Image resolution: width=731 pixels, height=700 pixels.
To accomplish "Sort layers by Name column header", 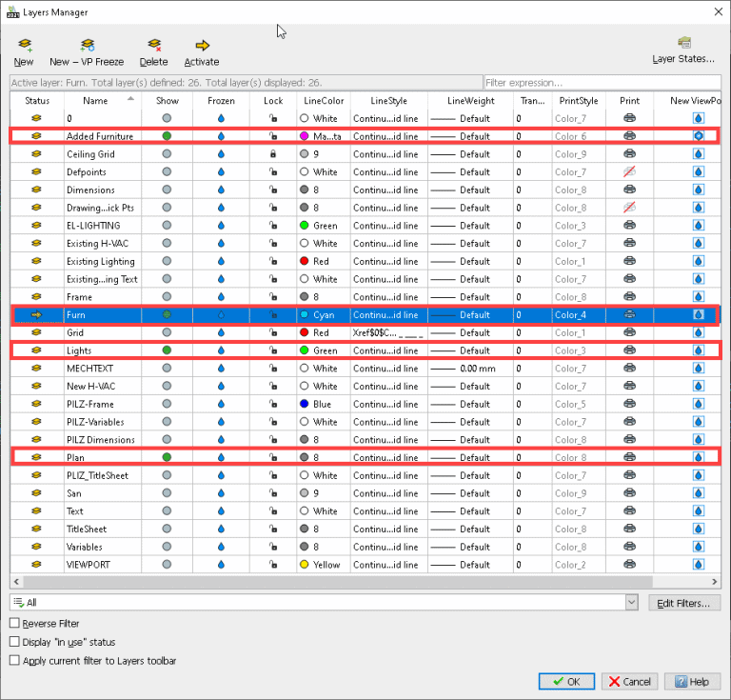I will 95,100.
